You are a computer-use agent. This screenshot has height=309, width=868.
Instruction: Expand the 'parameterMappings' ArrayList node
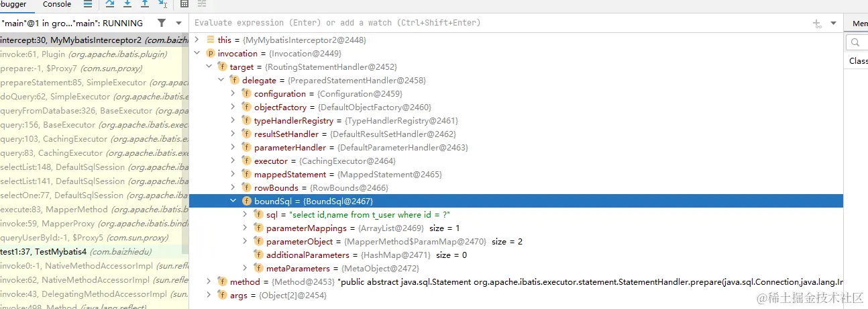coord(245,228)
